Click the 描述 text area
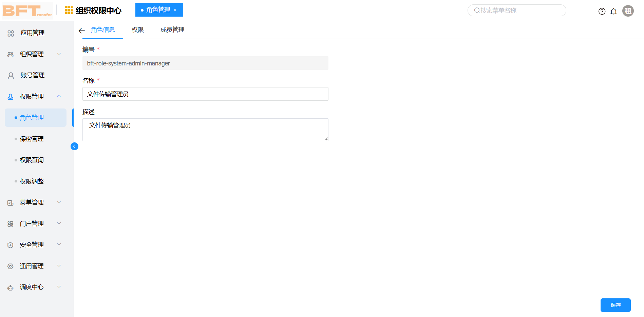Viewport: 644px width, 317px height. pyautogui.click(x=205, y=130)
